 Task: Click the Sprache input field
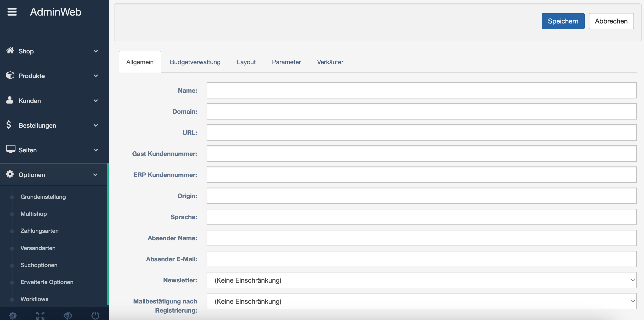pyautogui.click(x=422, y=217)
